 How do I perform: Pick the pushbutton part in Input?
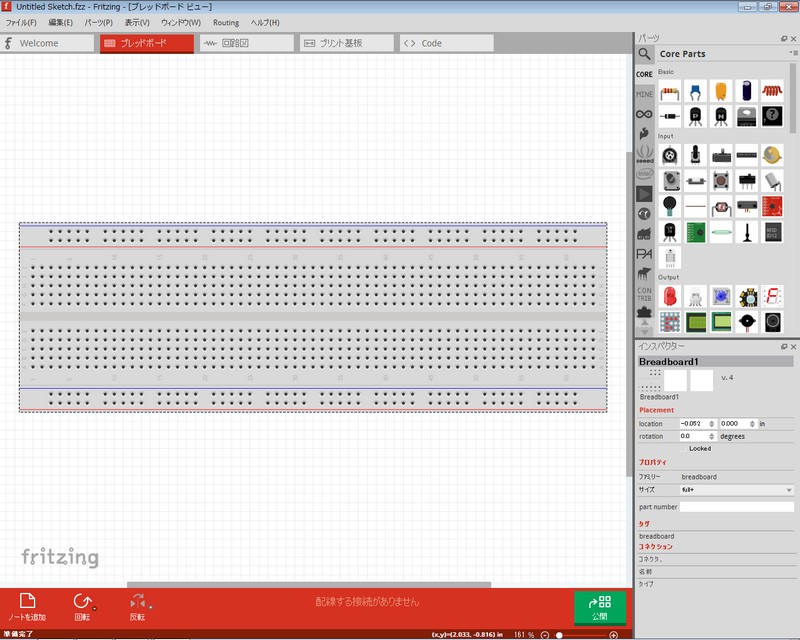[x=720, y=181]
